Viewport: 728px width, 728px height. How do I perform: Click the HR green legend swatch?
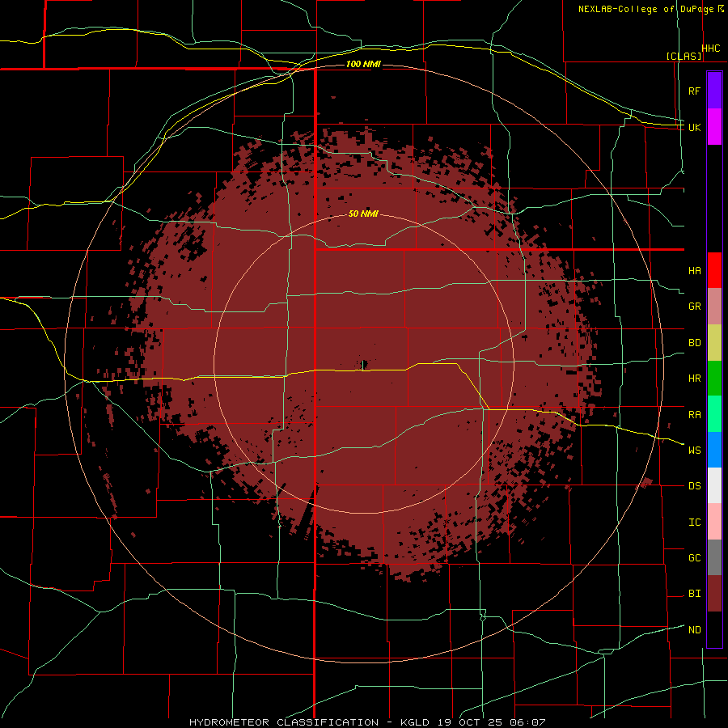tap(714, 379)
